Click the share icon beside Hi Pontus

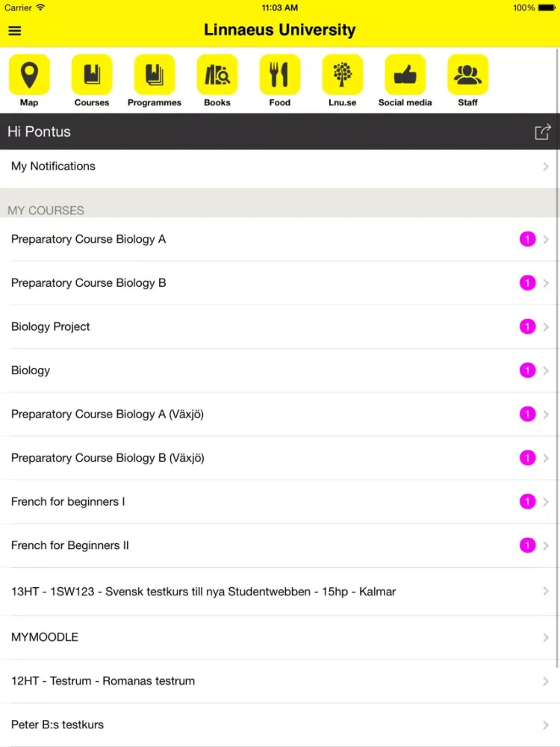click(542, 131)
